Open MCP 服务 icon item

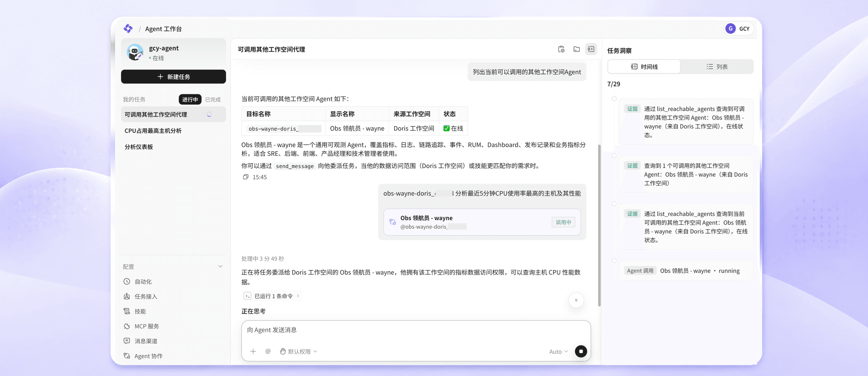coord(127,326)
